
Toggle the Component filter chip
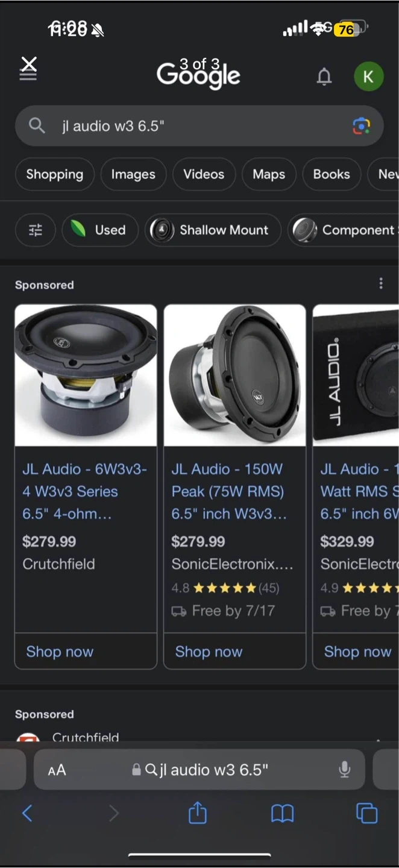(345, 230)
